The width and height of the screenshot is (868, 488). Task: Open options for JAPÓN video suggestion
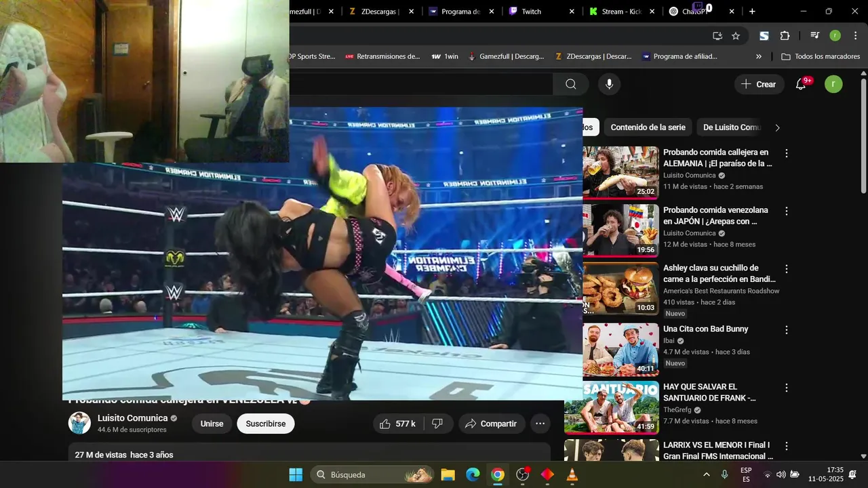[x=787, y=211]
